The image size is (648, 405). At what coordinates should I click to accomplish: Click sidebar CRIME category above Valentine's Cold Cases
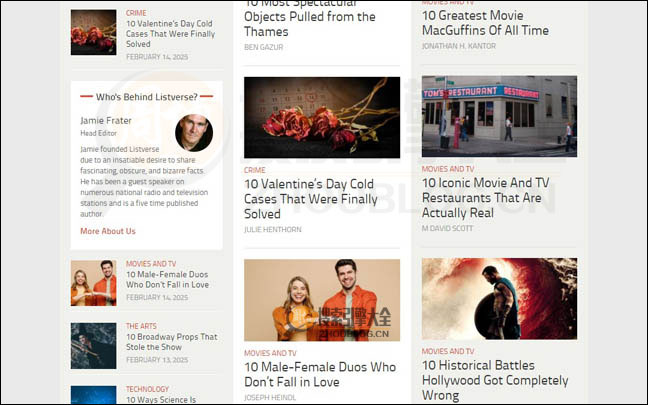[x=136, y=13]
